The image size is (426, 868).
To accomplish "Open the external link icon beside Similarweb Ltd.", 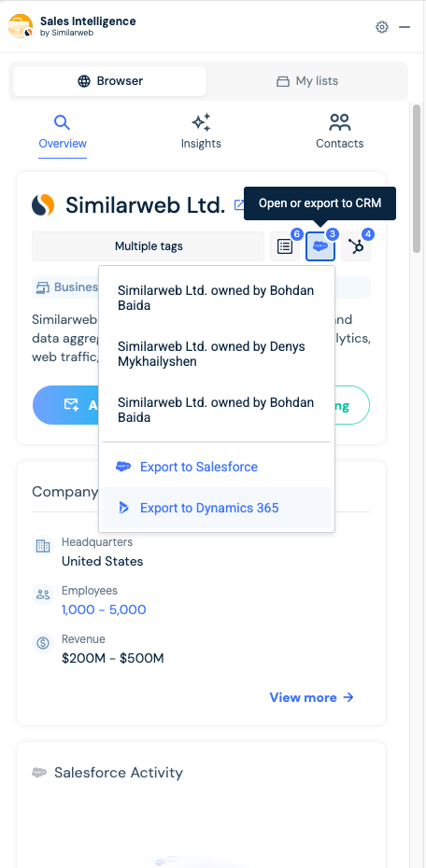I will [x=239, y=204].
